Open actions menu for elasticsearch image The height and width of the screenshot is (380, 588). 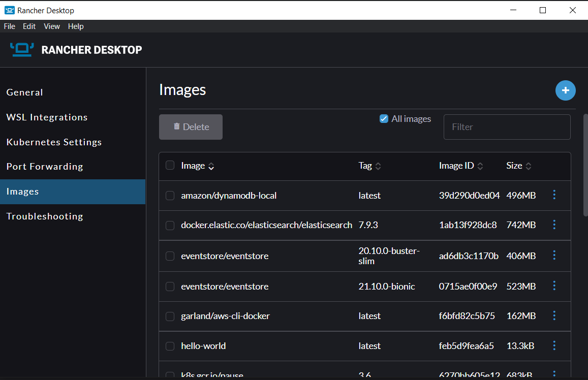coord(554,225)
